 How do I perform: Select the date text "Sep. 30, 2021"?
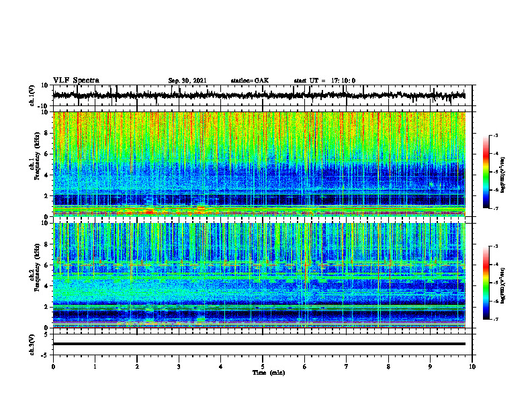(187, 81)
